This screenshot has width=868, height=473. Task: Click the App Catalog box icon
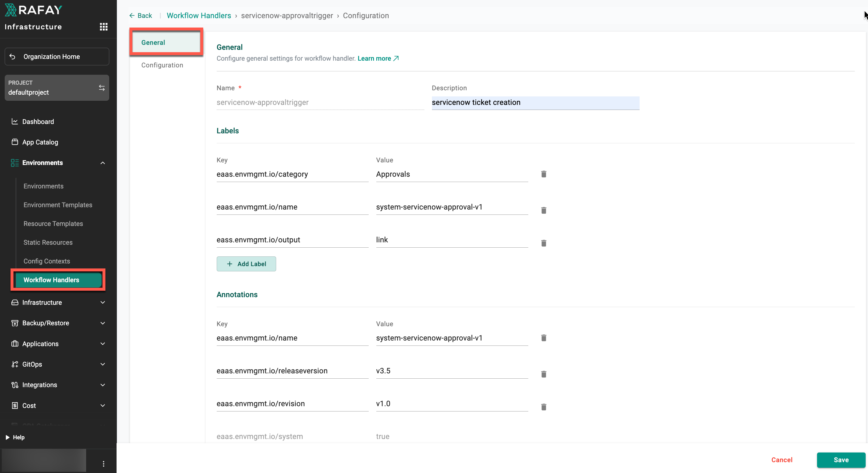[x=15, y=142]
